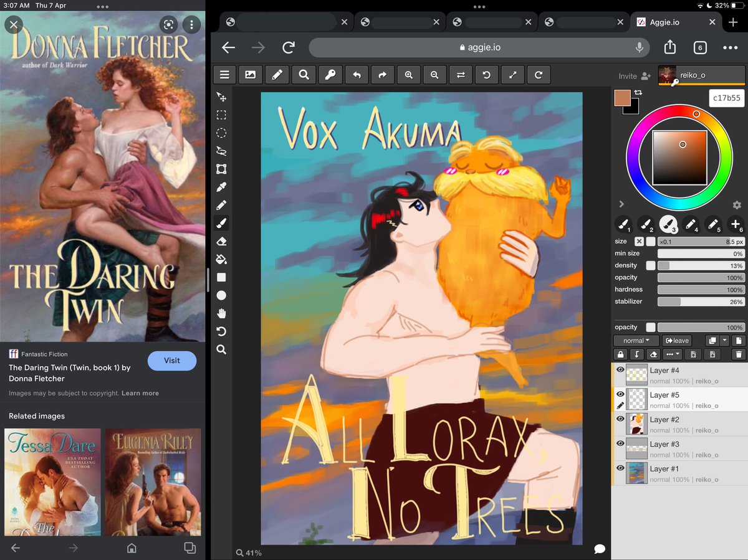Viewport: 748px width, 560px height.
Task: Click the pencil icon in the top toolbar
Action: tap(277, 75)
